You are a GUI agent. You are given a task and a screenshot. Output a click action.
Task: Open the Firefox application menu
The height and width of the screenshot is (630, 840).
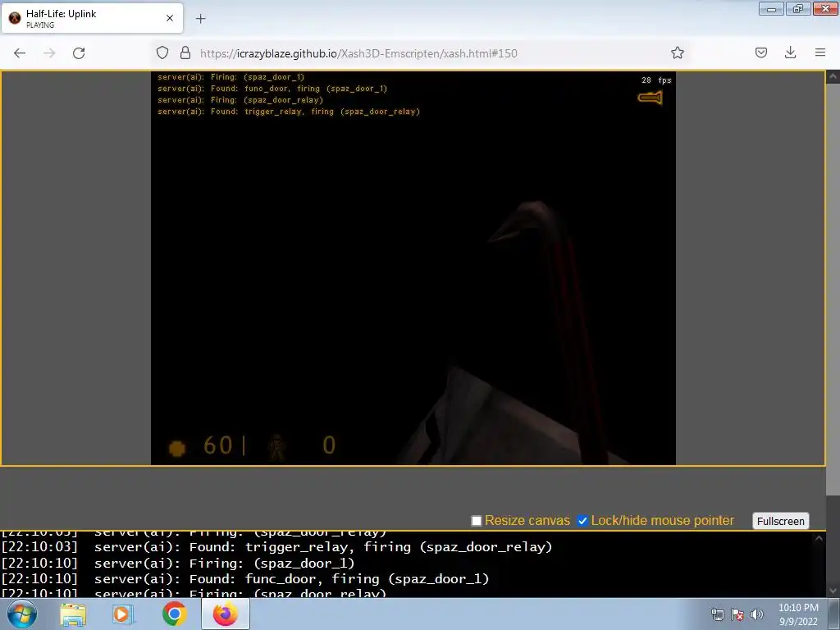(x=820, y=52)
